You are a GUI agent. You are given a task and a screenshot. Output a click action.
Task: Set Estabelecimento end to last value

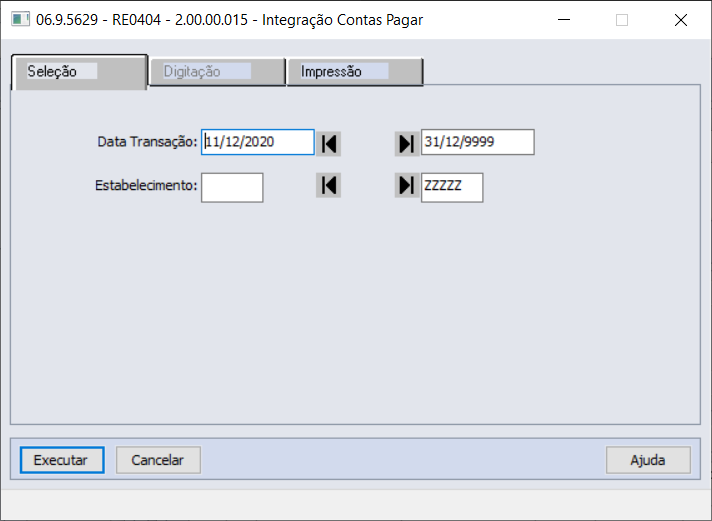point(406,185)
